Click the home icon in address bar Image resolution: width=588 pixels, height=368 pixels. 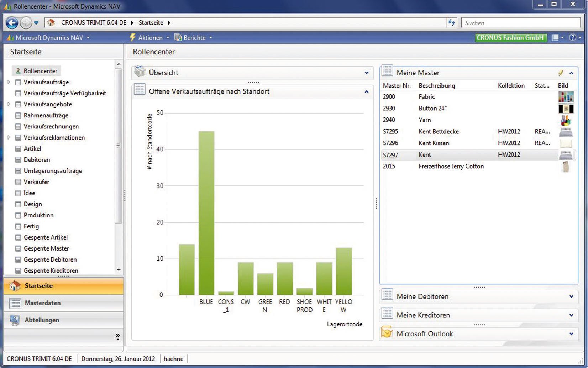point(51,23)
